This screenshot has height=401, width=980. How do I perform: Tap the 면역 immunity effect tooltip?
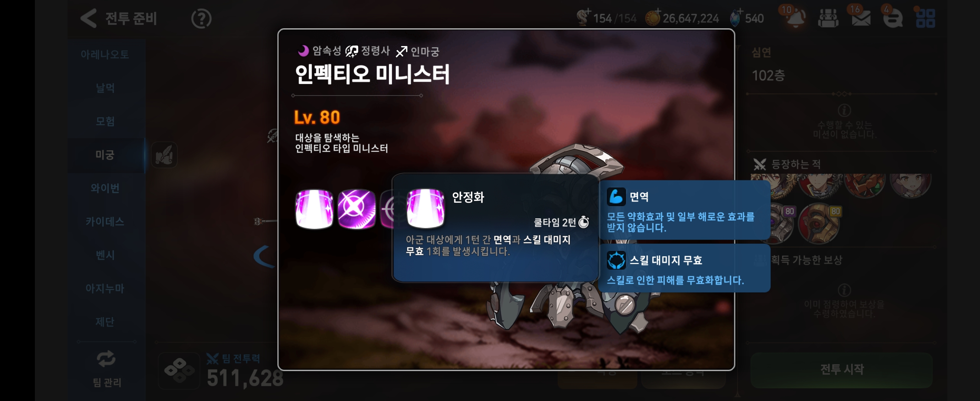tap(685, 210)
